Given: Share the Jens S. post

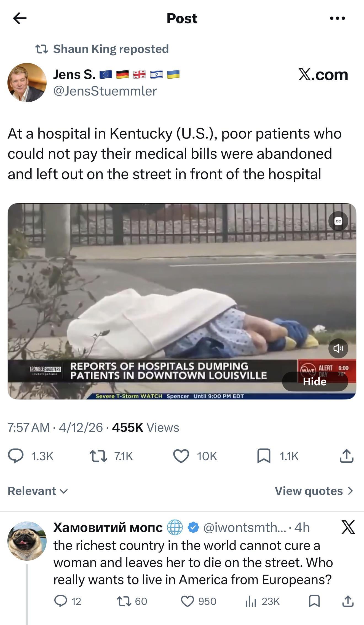Looking at the screenshot, I should coord(346,456).
